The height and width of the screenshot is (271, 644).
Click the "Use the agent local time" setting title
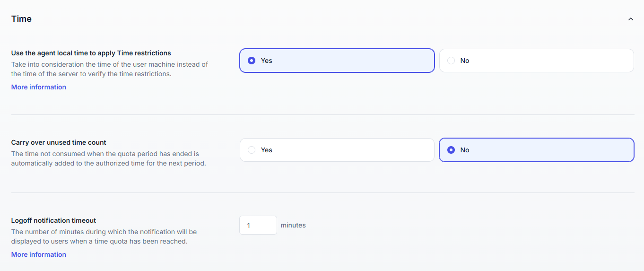point(91,53)
